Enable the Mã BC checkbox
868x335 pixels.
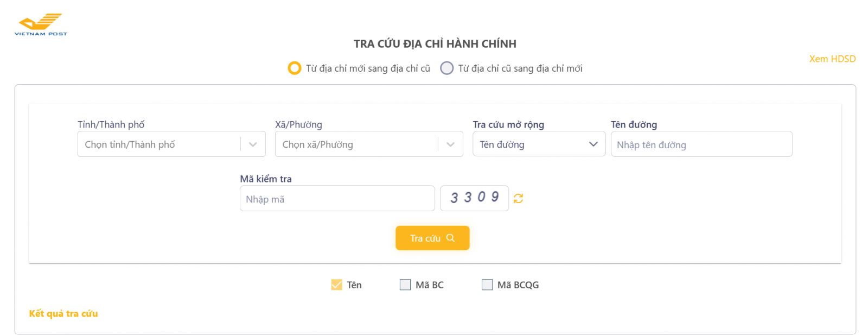coord(405,285)
